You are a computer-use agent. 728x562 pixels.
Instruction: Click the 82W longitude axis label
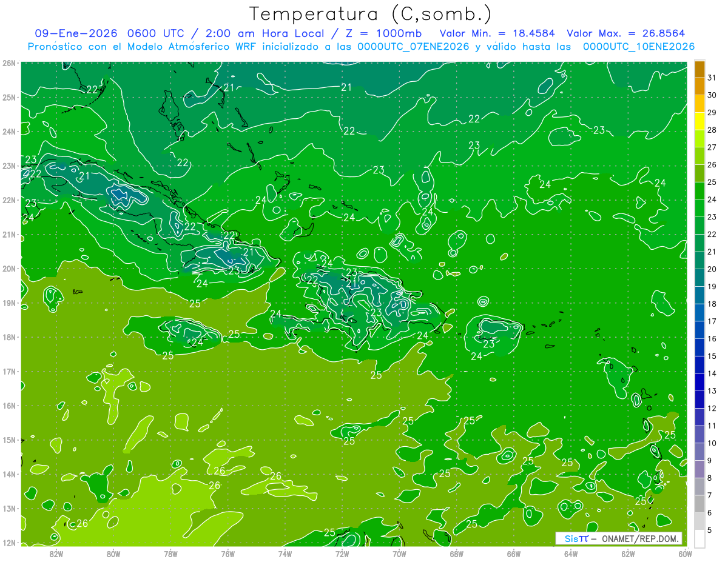(x=56, y=554)
